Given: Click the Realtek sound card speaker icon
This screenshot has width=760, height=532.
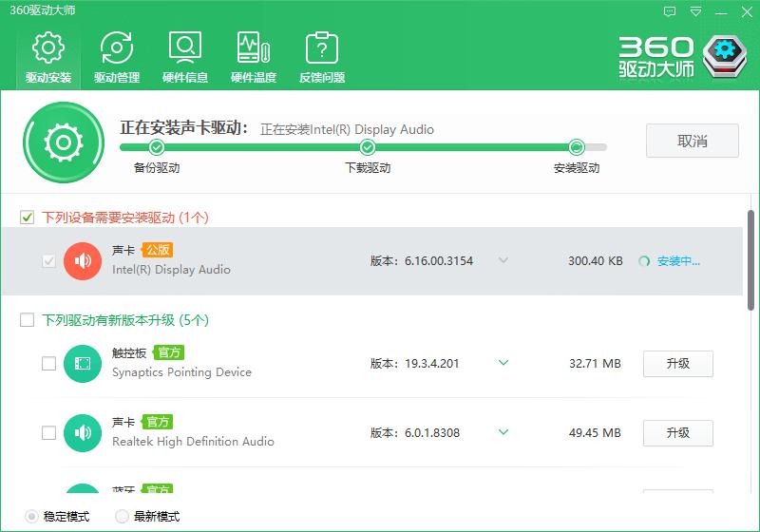Looking at the screenshot, I should (83, 433).
